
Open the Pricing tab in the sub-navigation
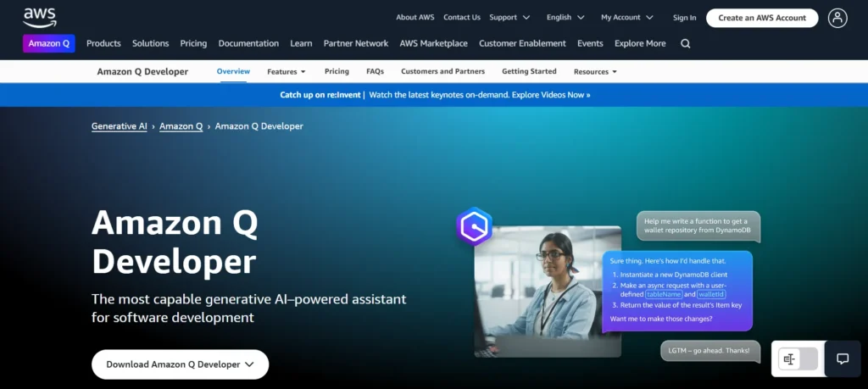(337, 72)
